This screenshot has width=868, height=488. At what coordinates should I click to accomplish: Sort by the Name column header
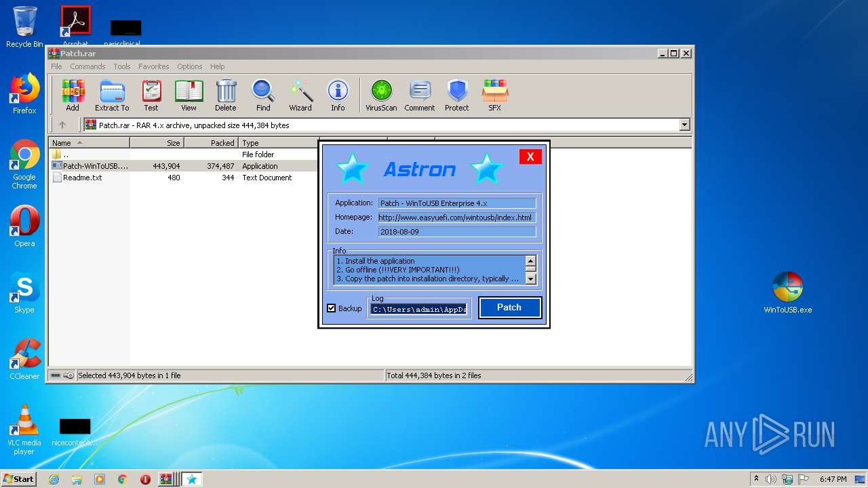(x=90, y=143)
